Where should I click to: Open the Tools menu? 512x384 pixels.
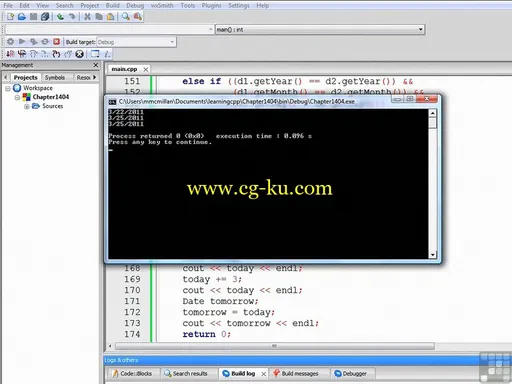click(188, 6)
